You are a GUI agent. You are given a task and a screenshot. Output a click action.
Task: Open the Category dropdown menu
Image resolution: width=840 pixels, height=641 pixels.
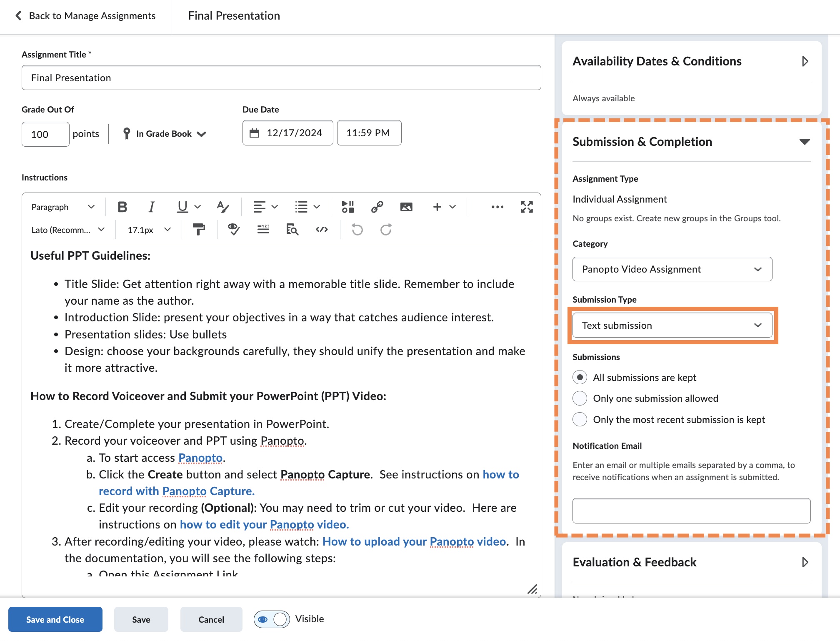[672, 268]
